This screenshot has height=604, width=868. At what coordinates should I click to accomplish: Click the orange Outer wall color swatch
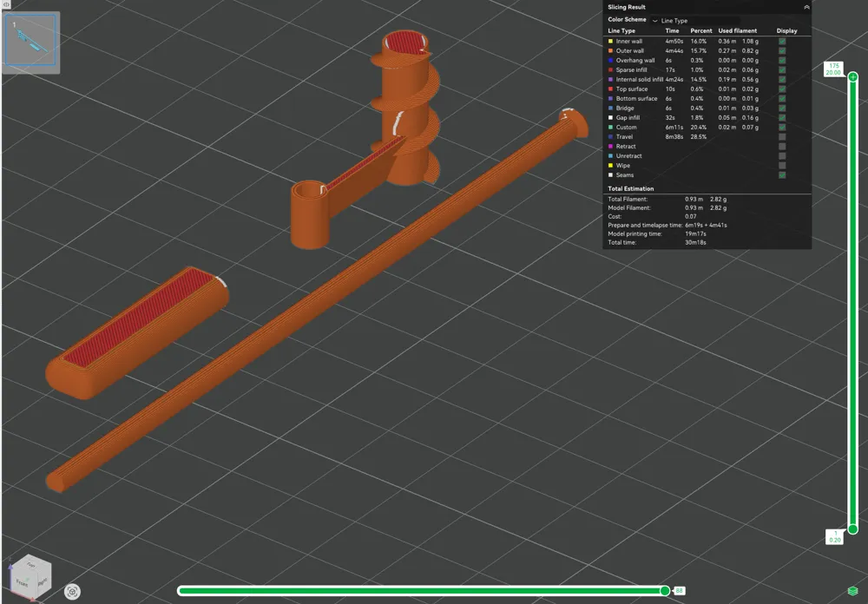[610, 50]
